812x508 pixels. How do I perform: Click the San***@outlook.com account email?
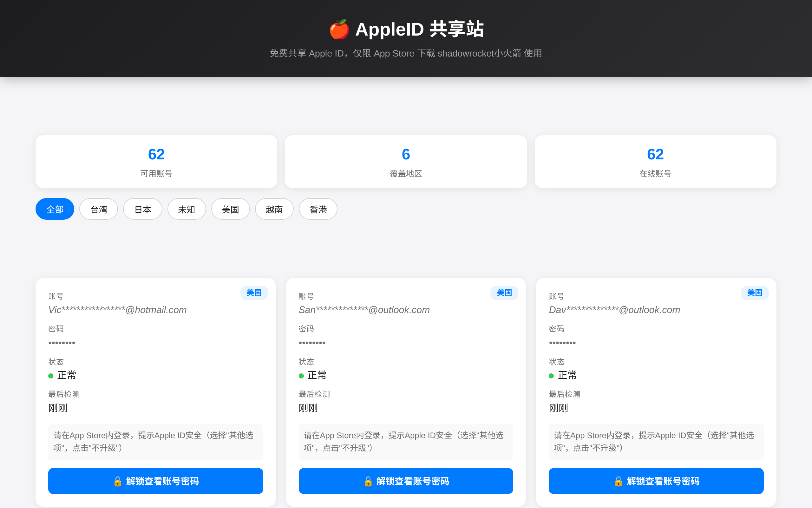click(364, 310)
